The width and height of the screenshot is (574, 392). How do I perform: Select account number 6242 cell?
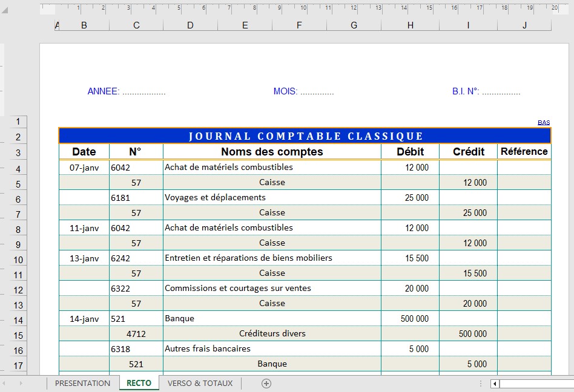pos(136,258)
